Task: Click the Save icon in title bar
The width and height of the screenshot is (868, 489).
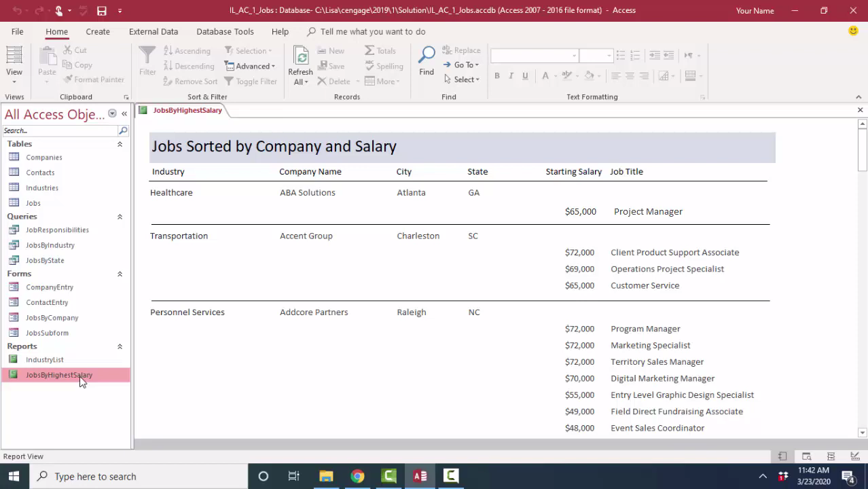Action: coord(101,11)
